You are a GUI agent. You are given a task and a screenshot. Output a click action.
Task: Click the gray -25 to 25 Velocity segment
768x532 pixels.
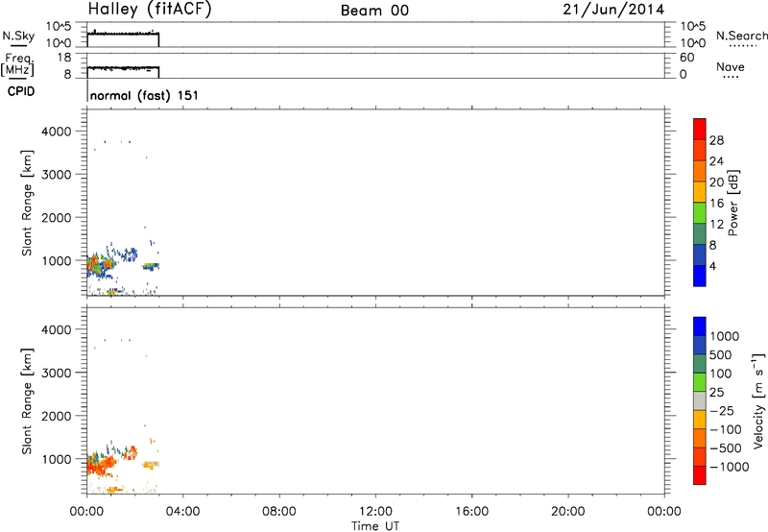point(700,400)
